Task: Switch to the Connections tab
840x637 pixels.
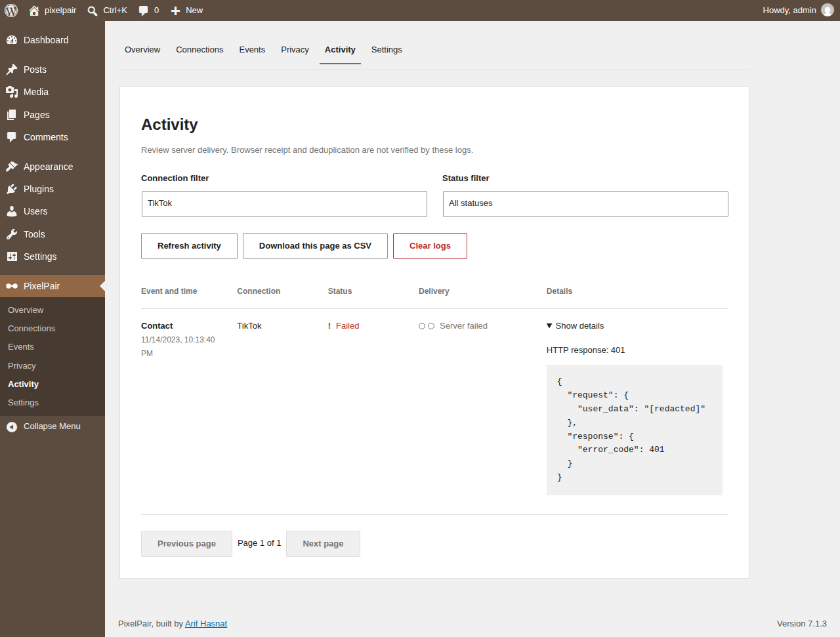Action: click(x=199, y=50)
